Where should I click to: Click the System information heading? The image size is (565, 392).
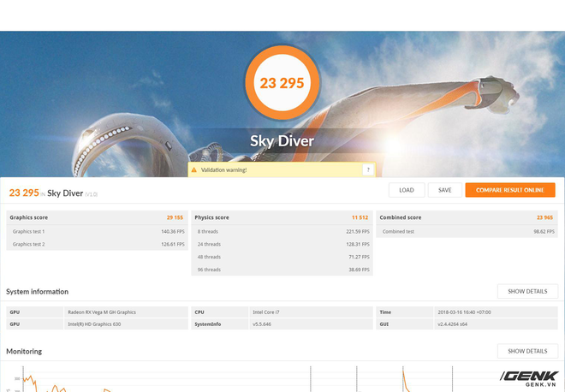click(37, 292)
